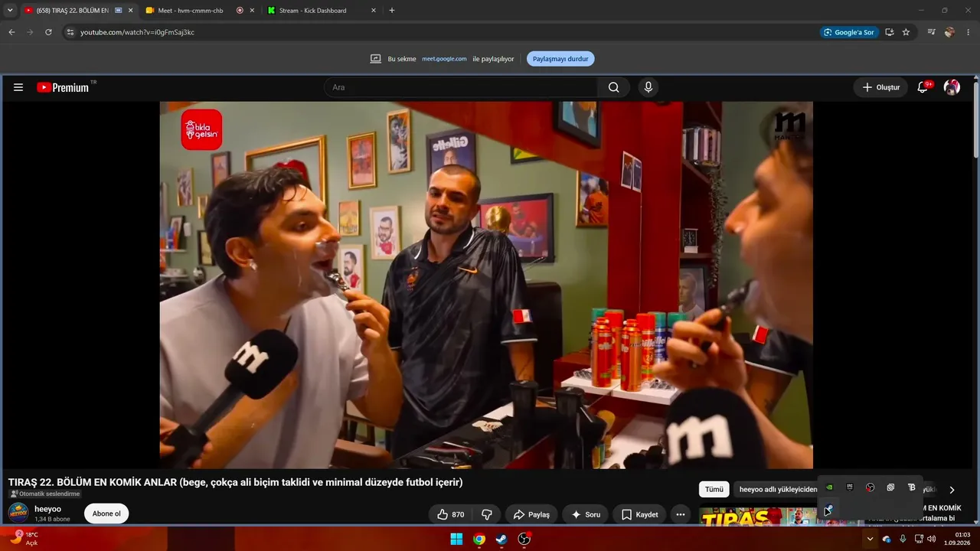The width and height of the screenshot is (980, 551).
Task: Open the YouTube account avatar menu
Action: click(x=952, y=87)
